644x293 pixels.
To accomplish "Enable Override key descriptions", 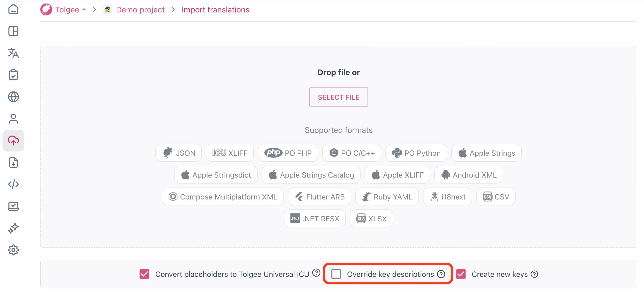I will (336, 274).
